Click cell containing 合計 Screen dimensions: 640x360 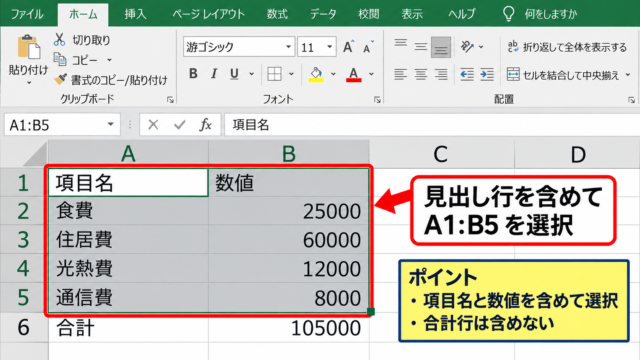tap(128, 328)
